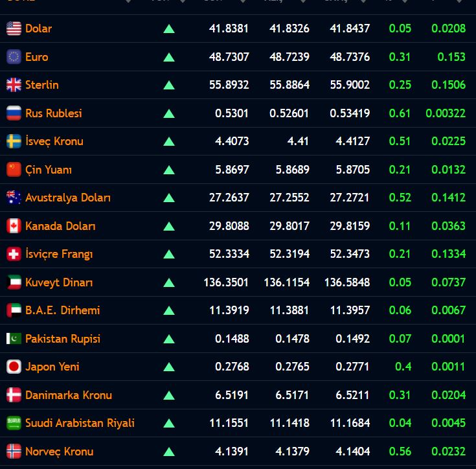
Task: Open the Pakistan Rupisi link
Action: pyautogui.click(x=63, y=339)
